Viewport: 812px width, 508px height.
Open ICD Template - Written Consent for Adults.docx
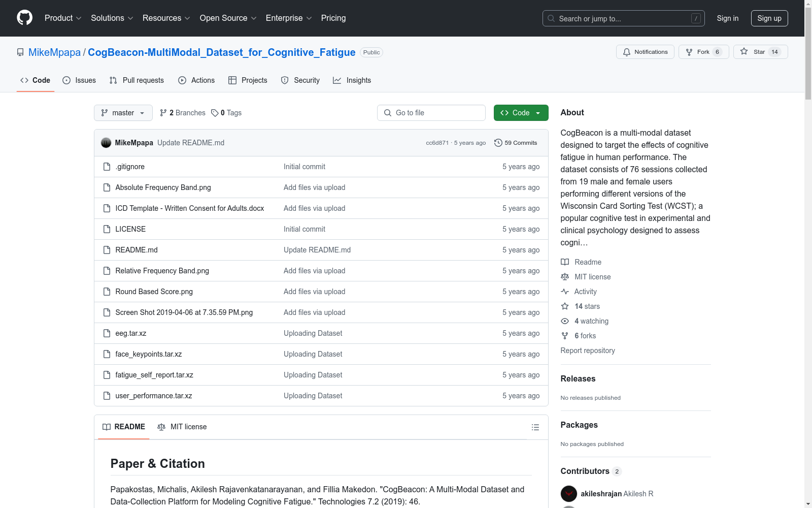tap(189, 208)
